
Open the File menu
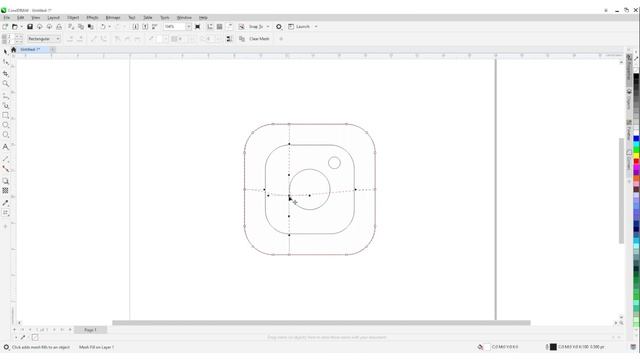(x=7, y=18)
